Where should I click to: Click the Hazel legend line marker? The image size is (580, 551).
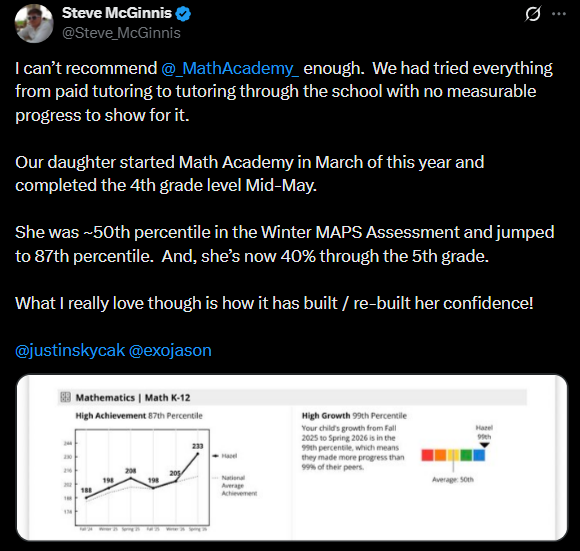pos(215,456)
